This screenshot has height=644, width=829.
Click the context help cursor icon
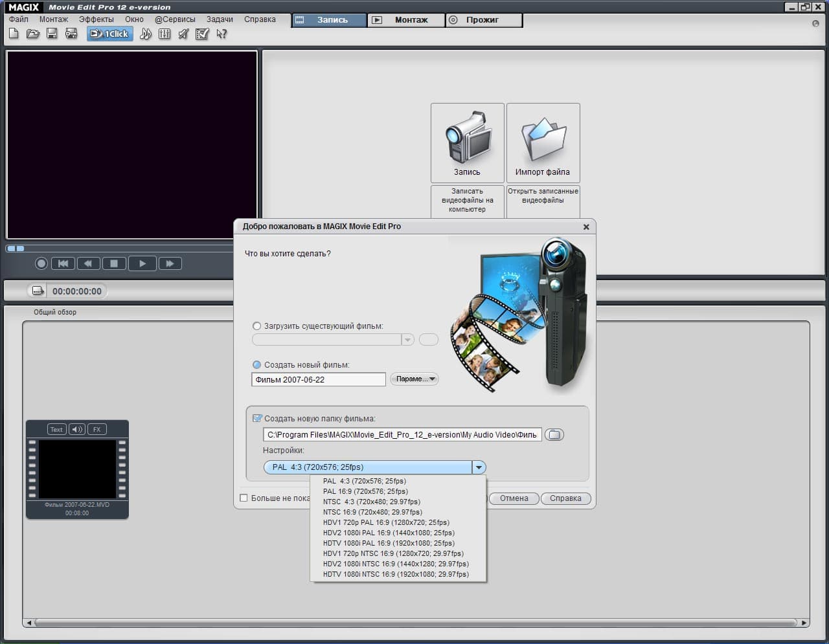click(221, 34)
